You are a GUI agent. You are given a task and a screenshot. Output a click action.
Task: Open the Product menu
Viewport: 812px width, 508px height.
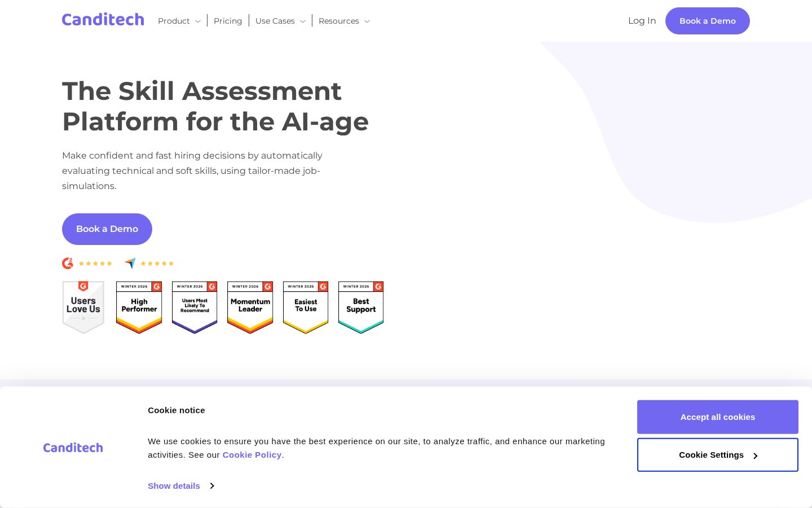(x=174, y=21)
